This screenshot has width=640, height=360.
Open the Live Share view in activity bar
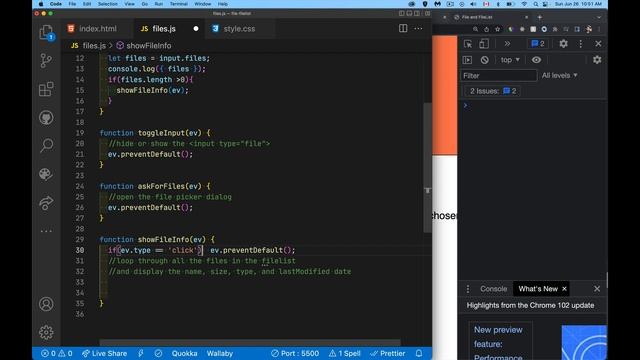point(46,202)
